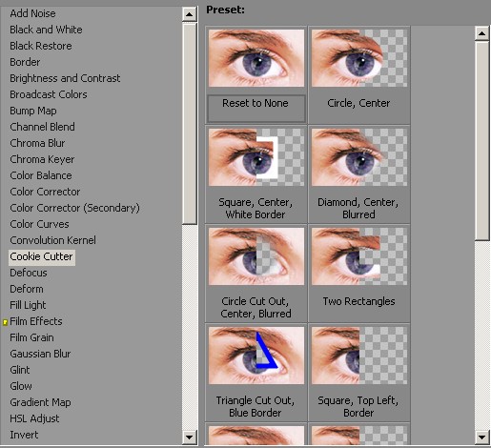This screenshot has width=491, height=448.
Task: Select the Glint effect
Action: (x=20, y=370)
